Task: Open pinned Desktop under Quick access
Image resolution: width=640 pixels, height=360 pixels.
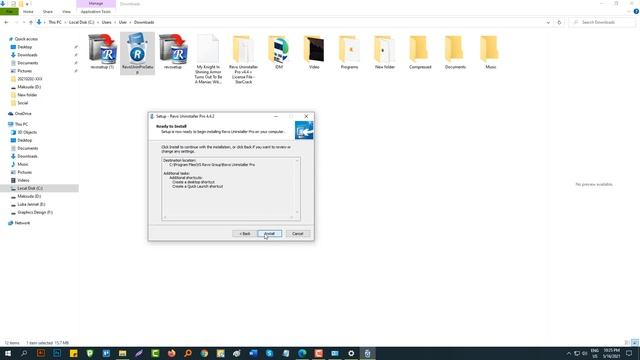Action: [x=24, y=47]
